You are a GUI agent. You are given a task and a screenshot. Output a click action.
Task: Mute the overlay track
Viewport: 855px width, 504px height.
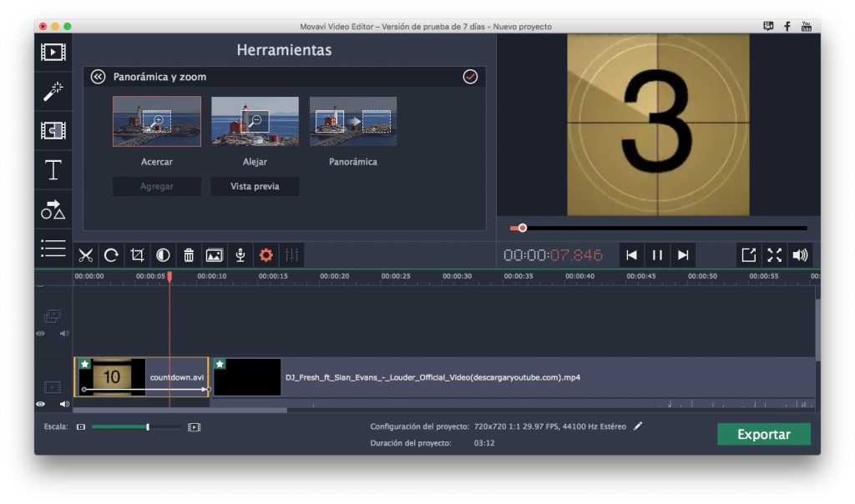64,334
